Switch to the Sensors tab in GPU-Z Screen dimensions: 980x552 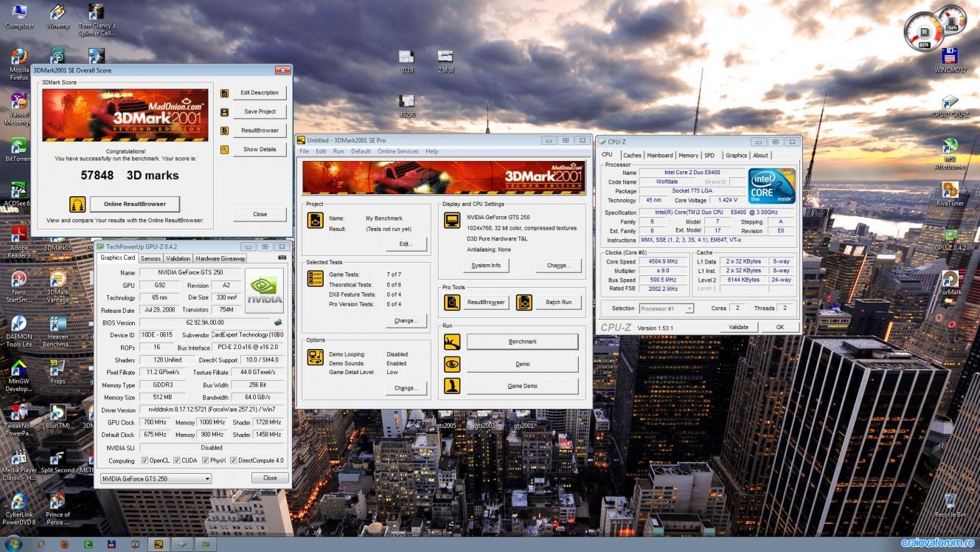click(x=150, y=258)
